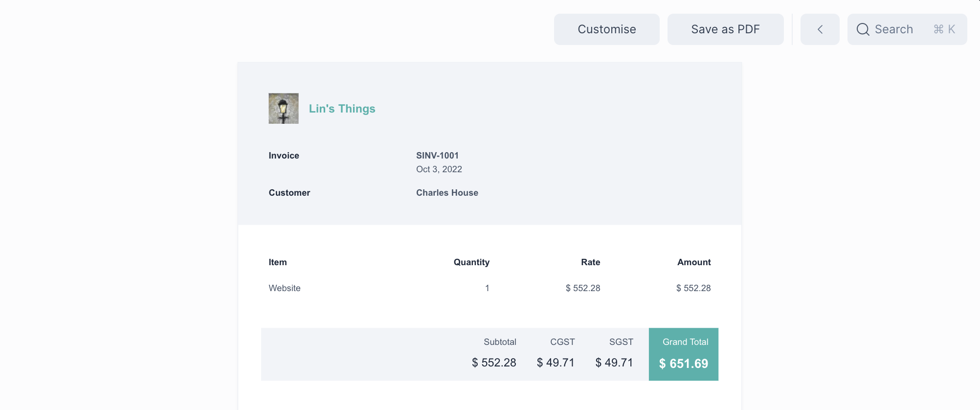This screenshot has width=980, height=410.
Task: Click the Quantity column header
Action: [x=471, y=262]
